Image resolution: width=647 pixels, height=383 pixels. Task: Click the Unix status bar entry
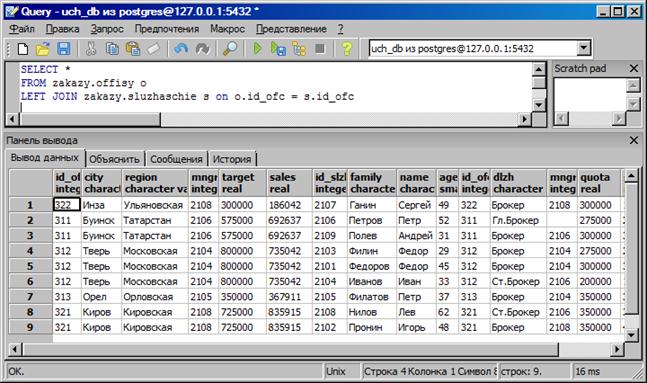click(x=341, y=371)
